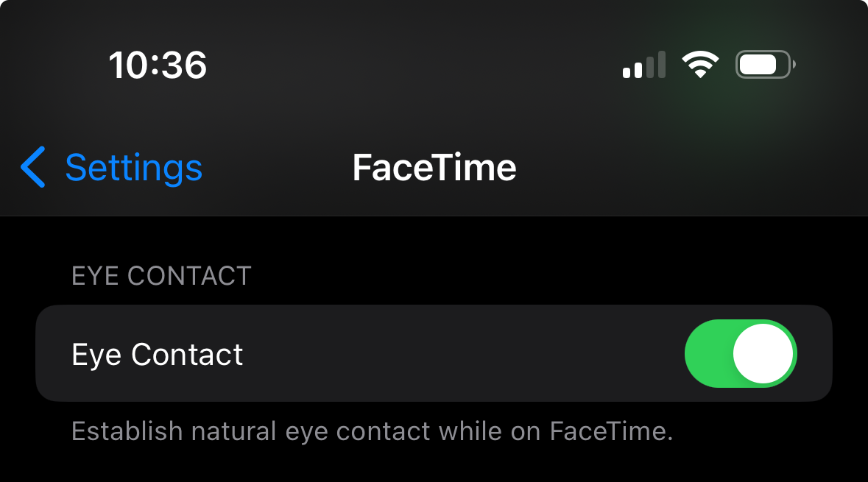Tap the tallest dimmed signal bar
868x482 pixels.
click(x=661, y=64)
